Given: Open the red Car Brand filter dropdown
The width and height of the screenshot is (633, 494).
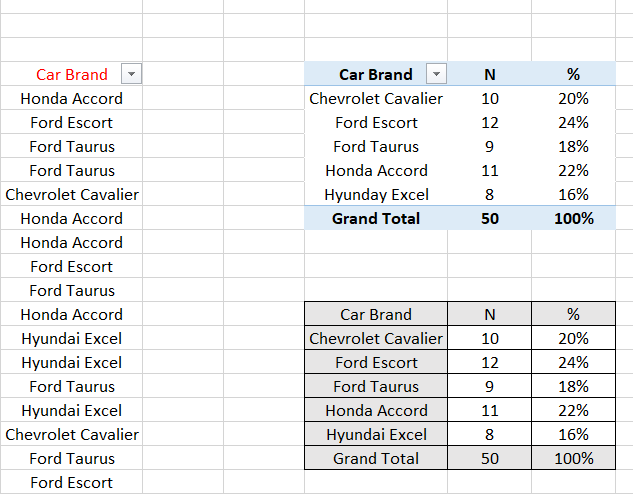Looking at the screenshot, I should pos(131,74).
